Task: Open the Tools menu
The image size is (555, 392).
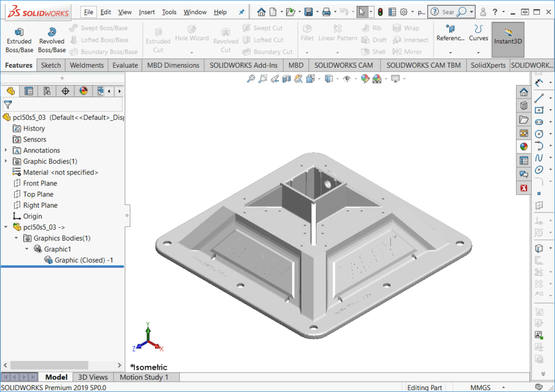Action: tap(169, 12)
